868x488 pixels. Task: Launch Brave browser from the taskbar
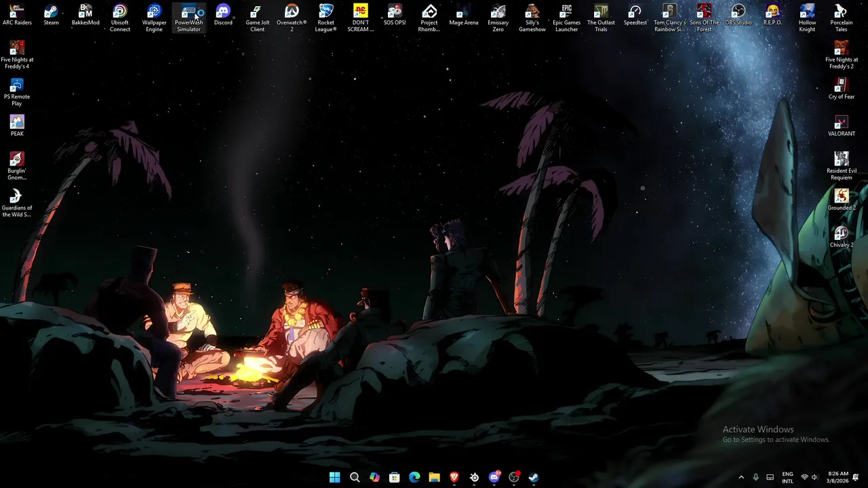point(454,477)
